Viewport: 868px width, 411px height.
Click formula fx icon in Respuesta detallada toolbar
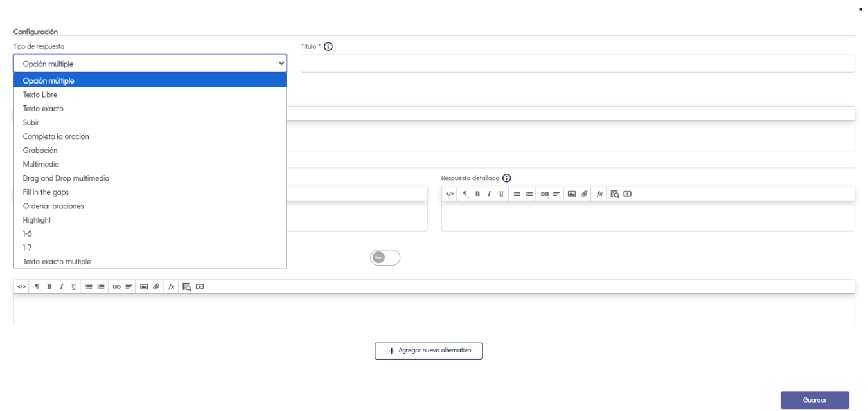pyautogui.click(x=599, y=194)
